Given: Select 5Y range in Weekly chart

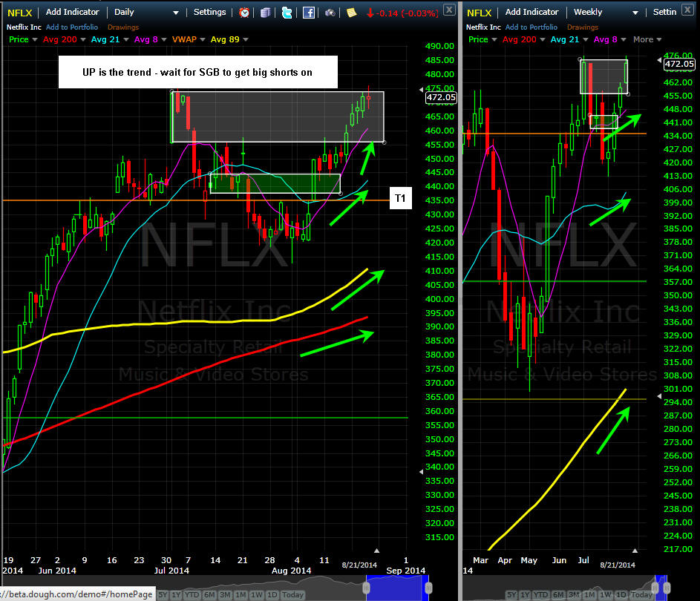Looking at the screenshot, I should click(511, 595).
